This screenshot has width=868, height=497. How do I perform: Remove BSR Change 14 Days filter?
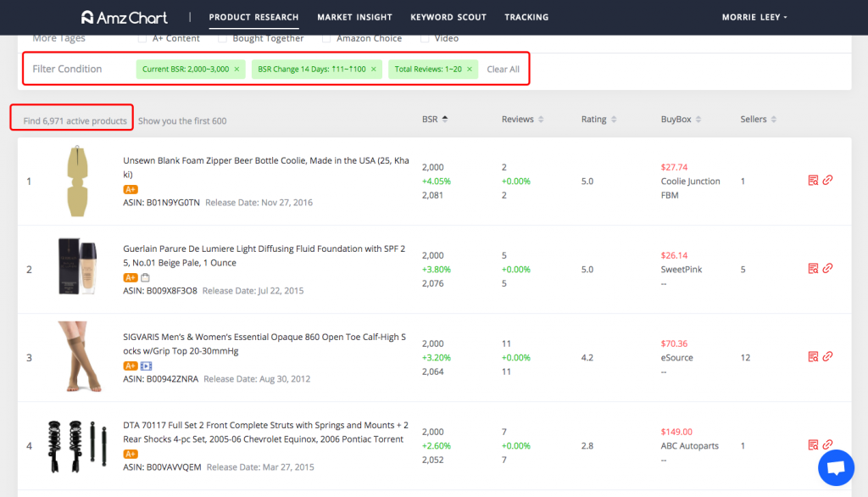click(374, 70)
